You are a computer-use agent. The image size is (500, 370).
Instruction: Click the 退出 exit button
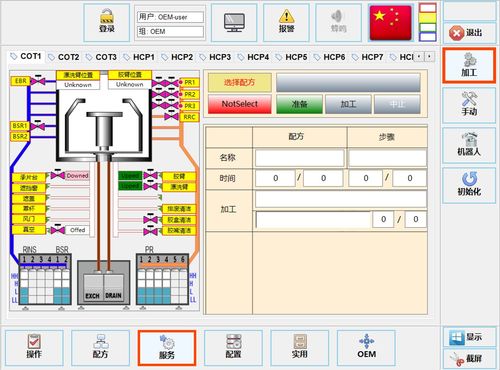click(x=469, y=33)
